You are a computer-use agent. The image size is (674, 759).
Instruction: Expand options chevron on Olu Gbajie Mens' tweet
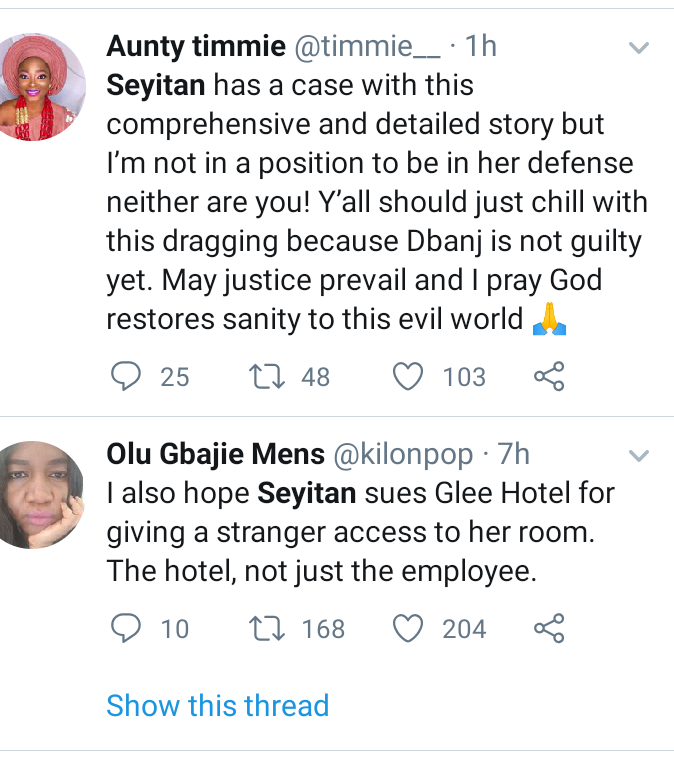637,456
